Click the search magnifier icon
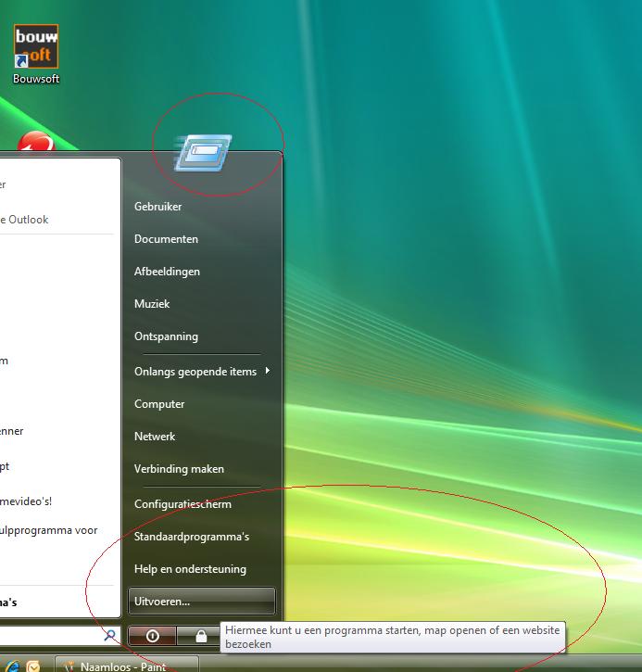 click(x=110, y=635)
